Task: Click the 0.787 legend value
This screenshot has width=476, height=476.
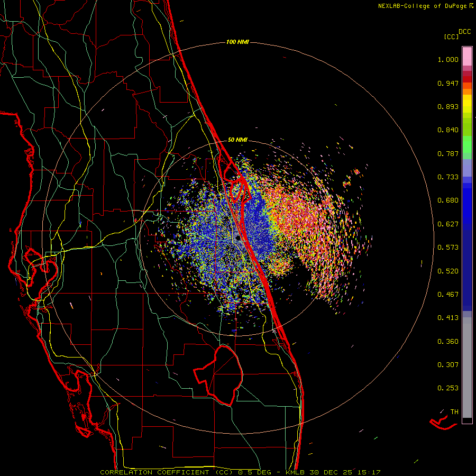Action: click(448, 153)
